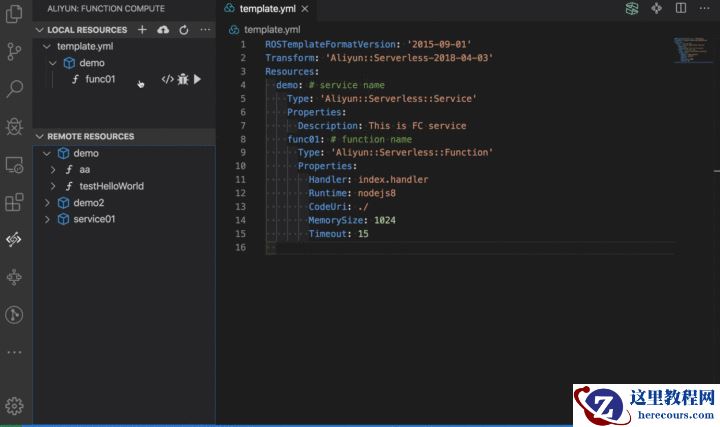
Task: Open the Run and Debug view
Action: pyautogui.click(x=14, y=126)
